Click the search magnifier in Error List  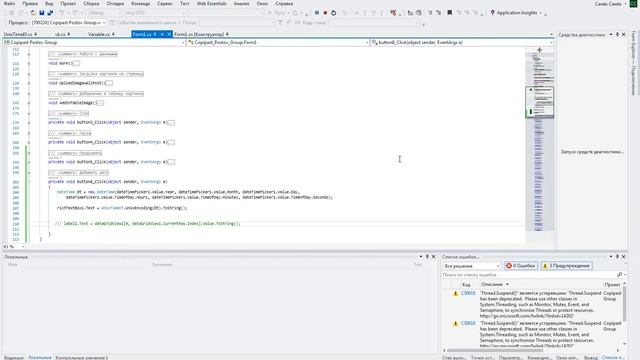620,275
